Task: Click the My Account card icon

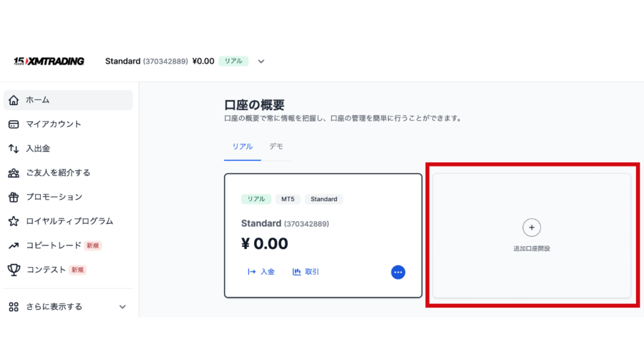Action: [x=14, y=124]
